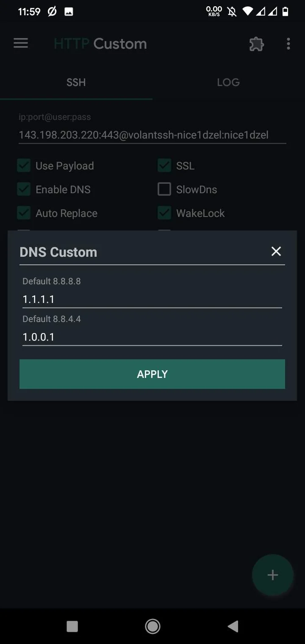Image resolution: width=305 pixels, height=644 pixels.
Task: Tap the Android home button
Action: 152,626
